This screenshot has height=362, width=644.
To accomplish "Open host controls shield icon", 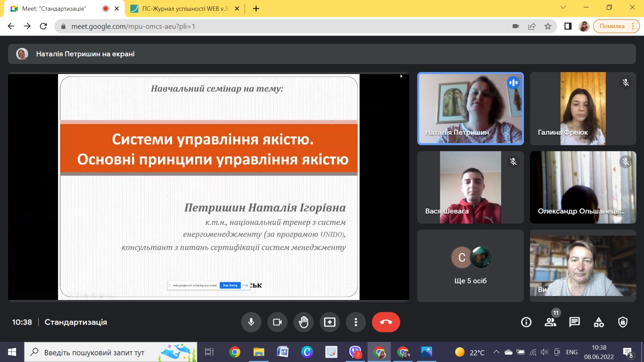I will [x=622, y=322].
